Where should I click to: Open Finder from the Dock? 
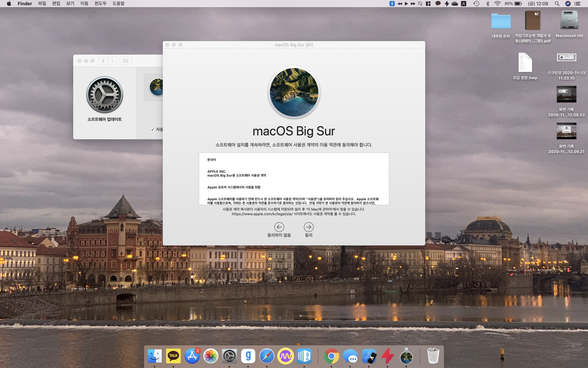click(x=155, y=356)
